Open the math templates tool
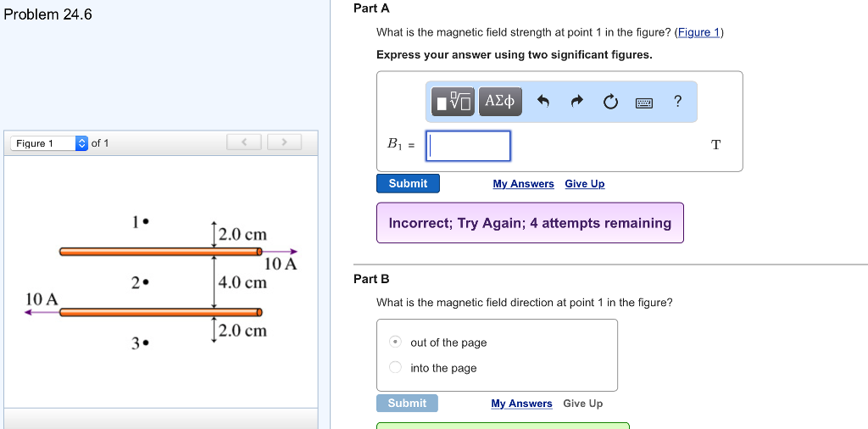 click(453, 101)
